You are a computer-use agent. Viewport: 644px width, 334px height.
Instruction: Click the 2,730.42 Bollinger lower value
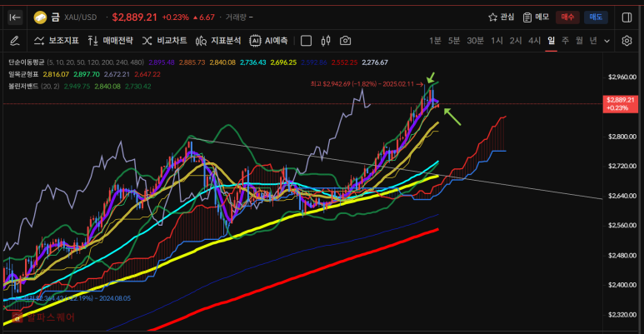(x=137, y=87)
